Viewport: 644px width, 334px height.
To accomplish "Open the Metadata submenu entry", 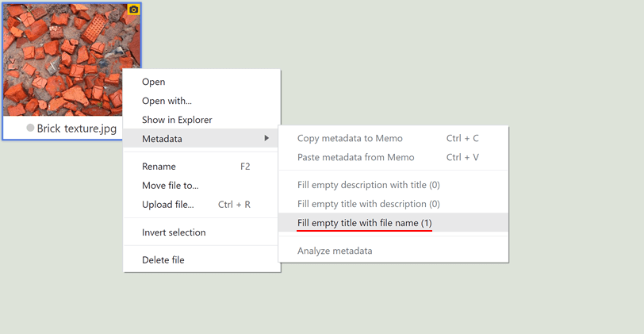I will pos(201,139).
